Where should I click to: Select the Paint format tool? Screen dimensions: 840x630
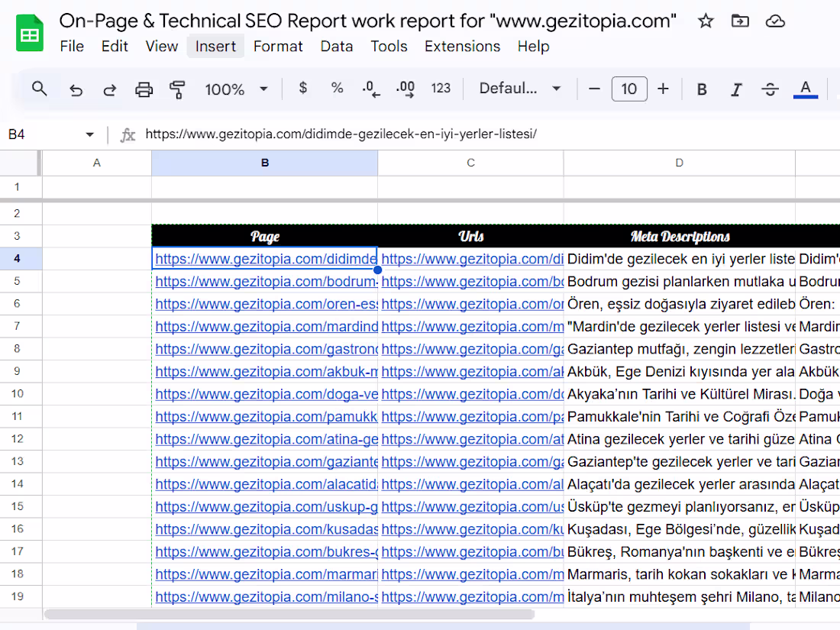(x=177, y=89)
